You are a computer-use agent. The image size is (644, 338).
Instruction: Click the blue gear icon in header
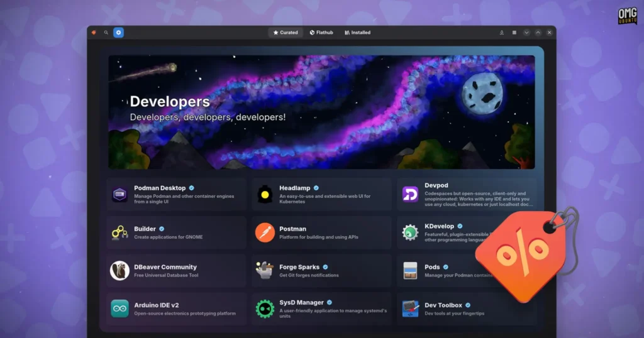click(x=118, y=32)
